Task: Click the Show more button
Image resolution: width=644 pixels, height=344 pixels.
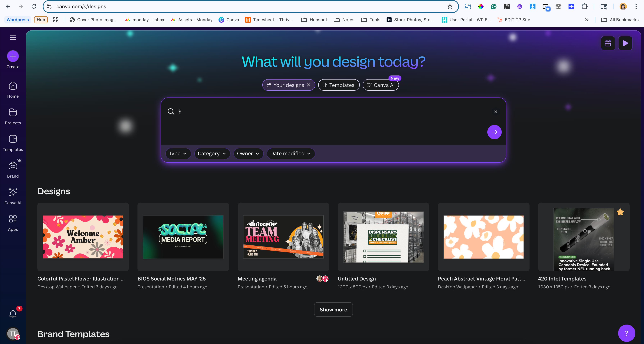Action: (x=333, y=310)
